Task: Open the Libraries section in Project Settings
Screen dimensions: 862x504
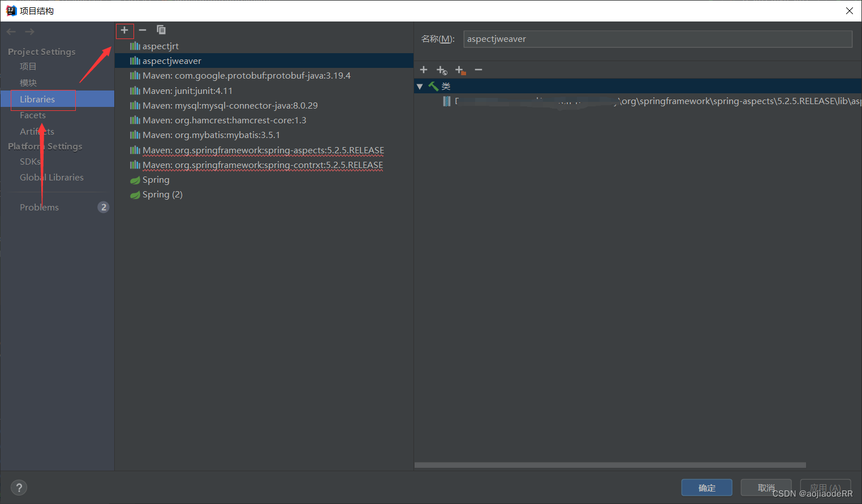Action: coord(37,99)
